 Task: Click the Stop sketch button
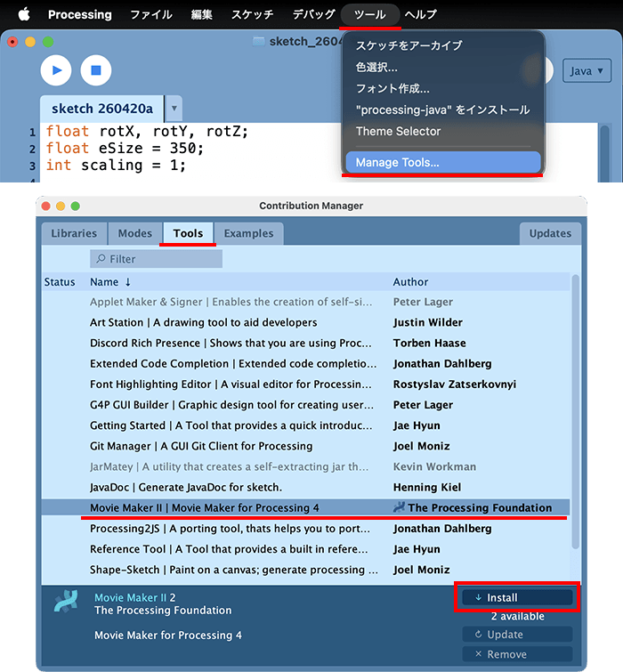(x=96, y=70)
